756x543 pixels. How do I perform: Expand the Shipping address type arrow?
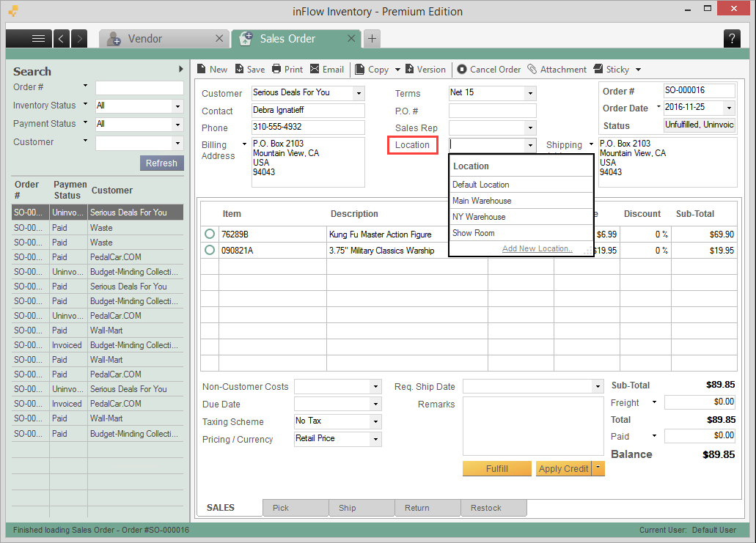pyautogui.click(x=591, y=144)
